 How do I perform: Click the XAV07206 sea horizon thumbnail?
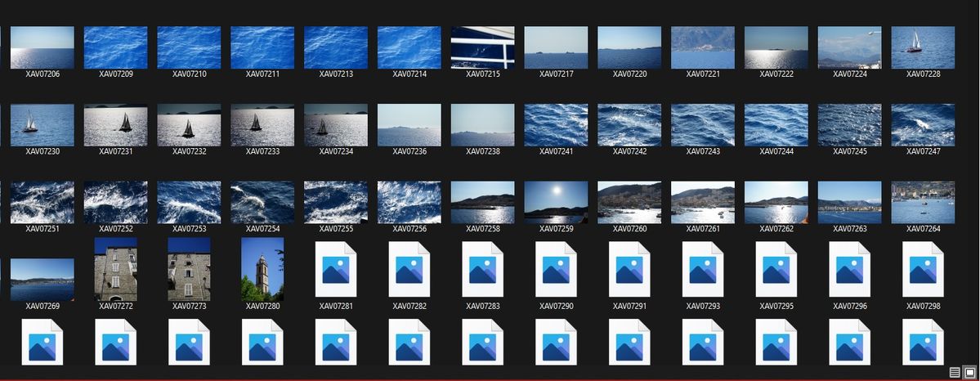click(x=43, y=47)
